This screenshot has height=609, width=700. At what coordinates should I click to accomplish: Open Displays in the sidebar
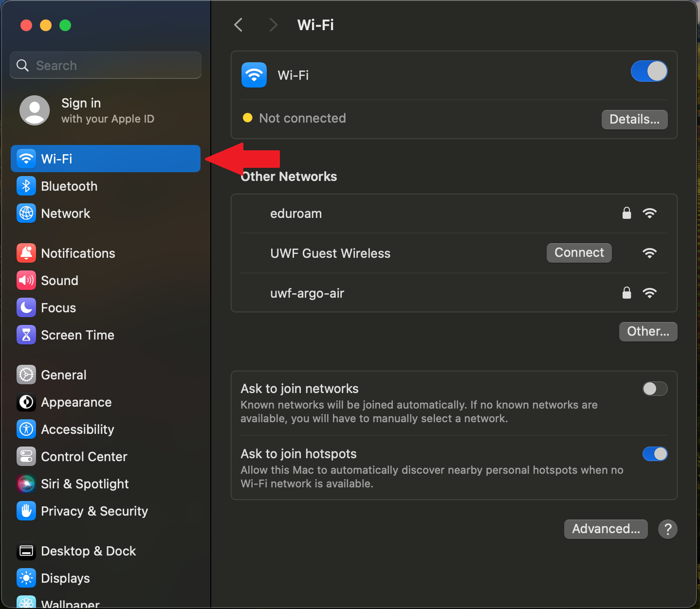106,578
